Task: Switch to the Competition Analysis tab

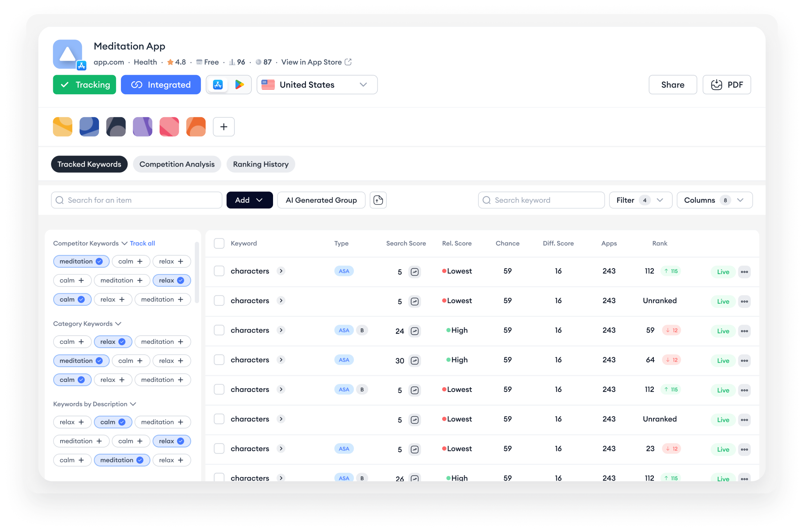Action: coord(177,165)
